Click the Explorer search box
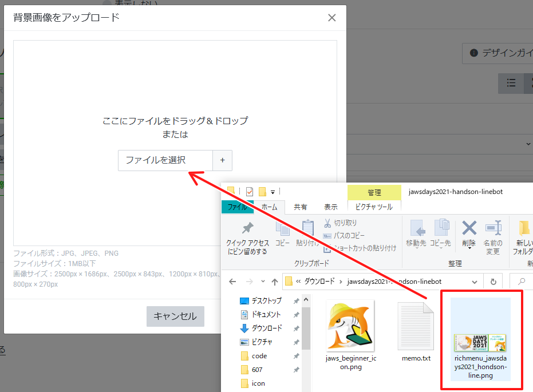 (x=521, y=282)
